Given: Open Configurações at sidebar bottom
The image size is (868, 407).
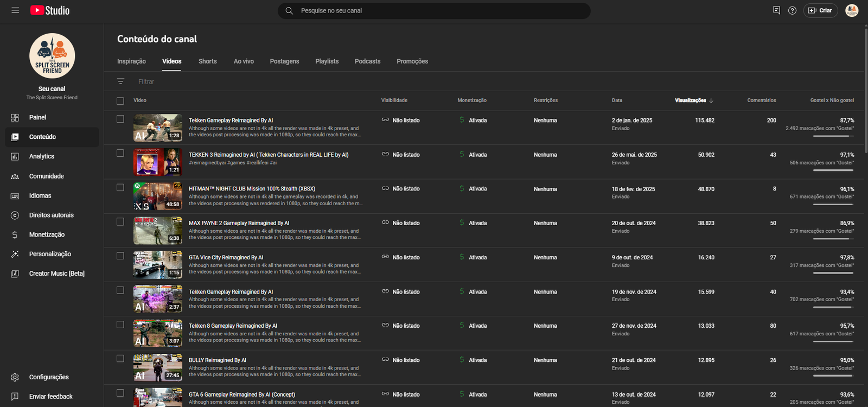Looking at the screenshot, I should 52,377.
